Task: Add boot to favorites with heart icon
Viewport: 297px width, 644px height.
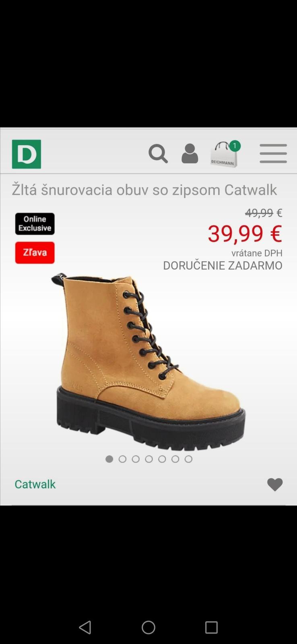Action: point(275,485)
